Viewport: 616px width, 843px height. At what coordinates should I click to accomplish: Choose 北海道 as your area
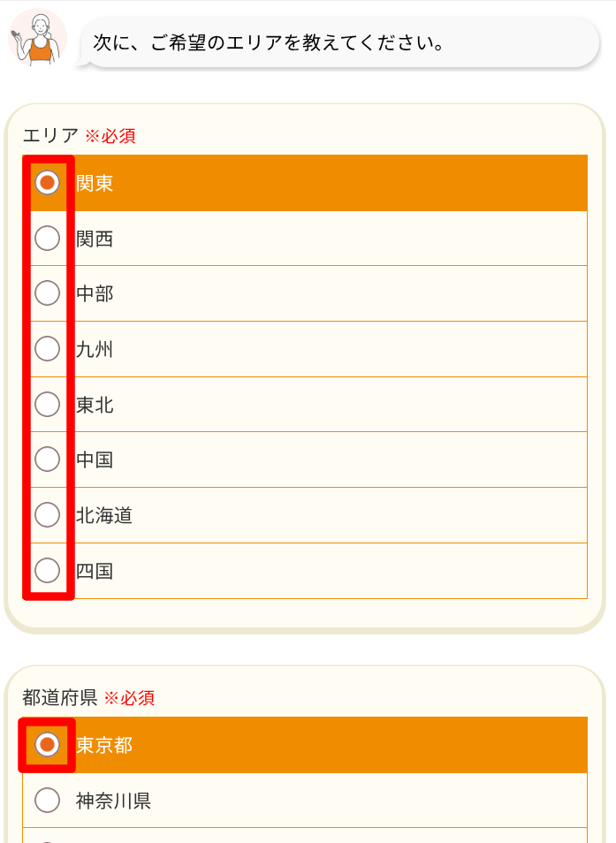pyautogui.click(x=47, y=515)
